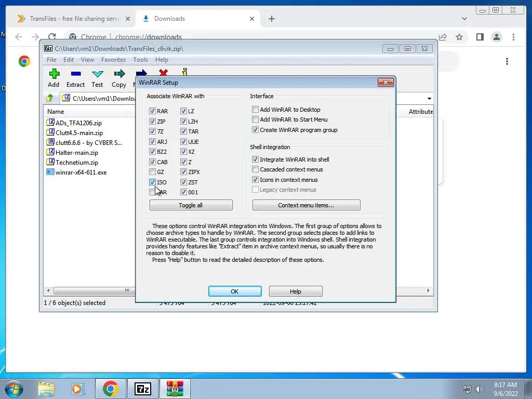This screenshot has width=532, height=399.
Task: Uncheck the ZIP association checkbox
Action: click(x=152, y=121)
